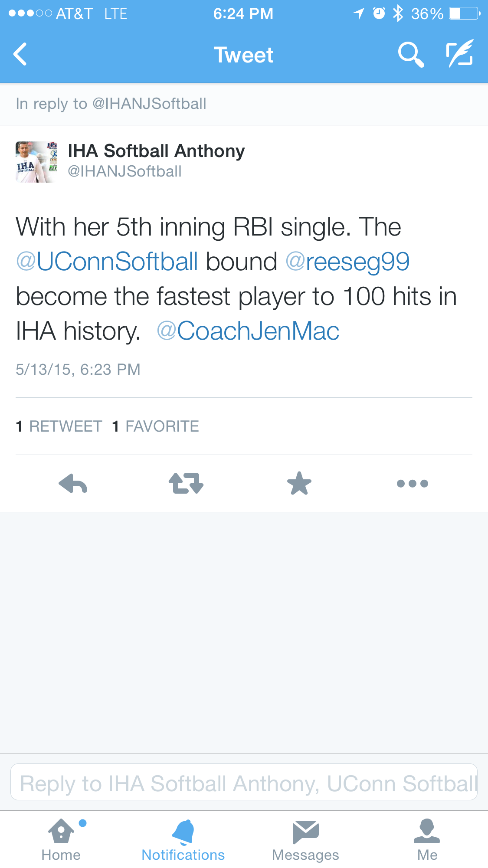Screen dimensions: 488x868
Task: Compose a new tweet with quill icon
Action: tap(460, 54)
